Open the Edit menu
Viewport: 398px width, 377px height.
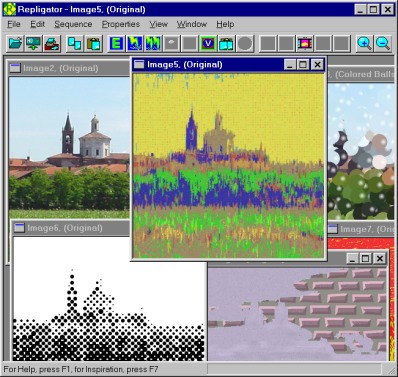[37, 24]
